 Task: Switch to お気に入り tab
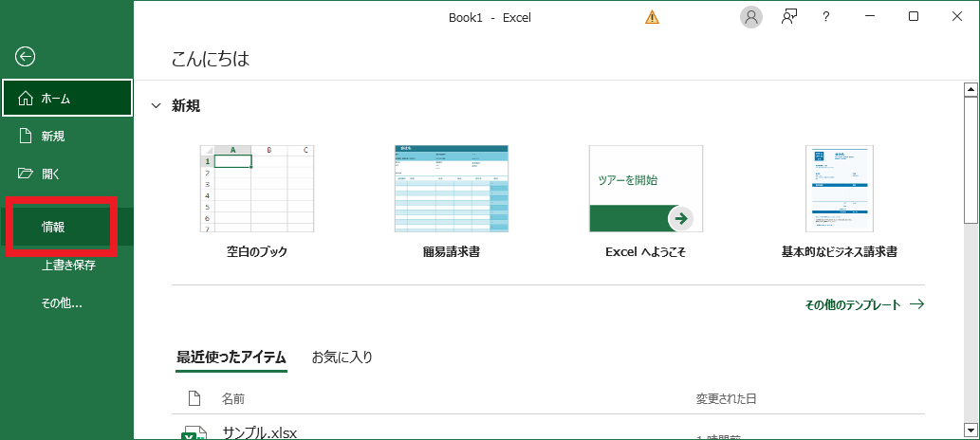(x=342, y=357)
